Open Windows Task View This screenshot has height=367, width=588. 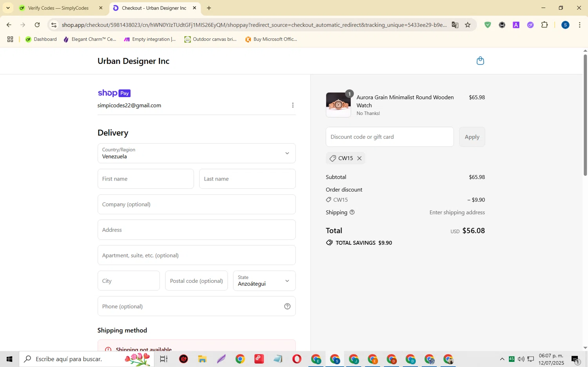(x=164, y=359)
